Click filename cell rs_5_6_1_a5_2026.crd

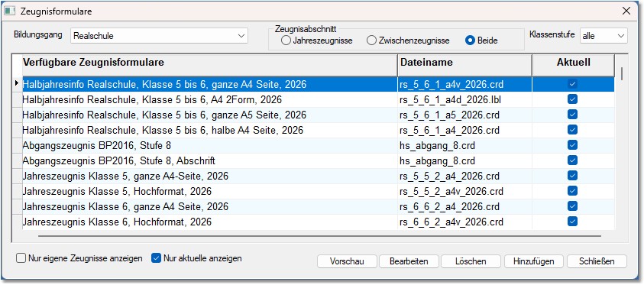(x=464, y=115)
